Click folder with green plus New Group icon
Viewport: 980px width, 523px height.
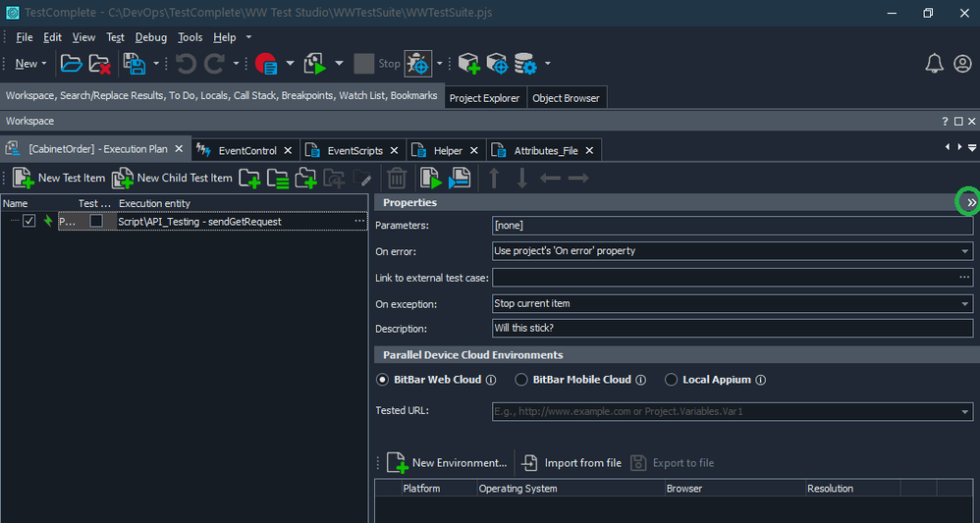point(249,179)
